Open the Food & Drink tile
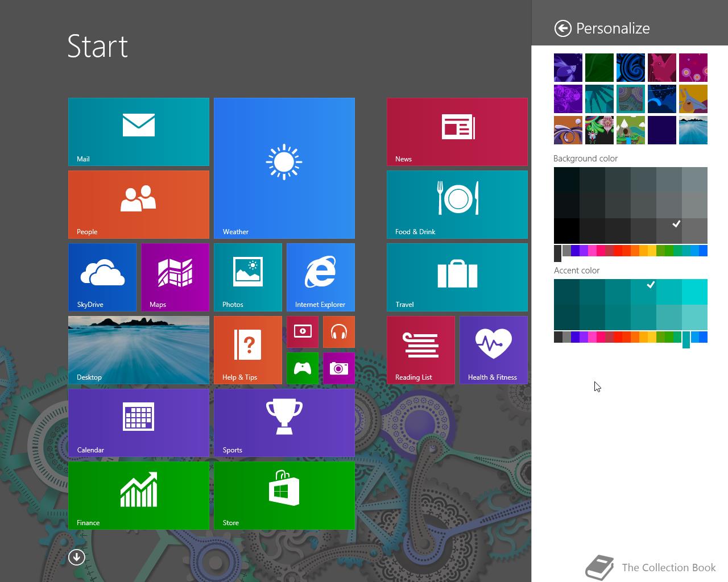 [457, 205]
